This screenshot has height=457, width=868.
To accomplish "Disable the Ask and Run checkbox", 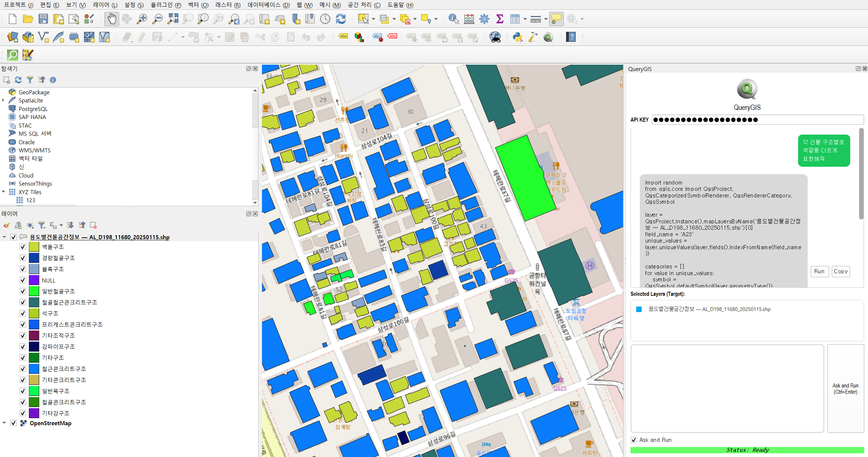I will coord(634,440).
